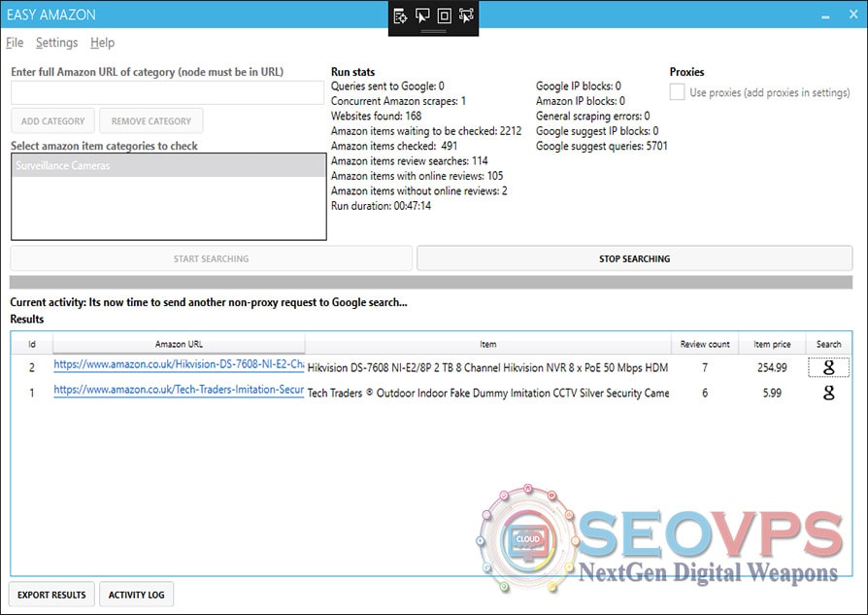The width and height of the screenshot is (868, 615).
Task: Open the Help menu
Action: (102, 43)
